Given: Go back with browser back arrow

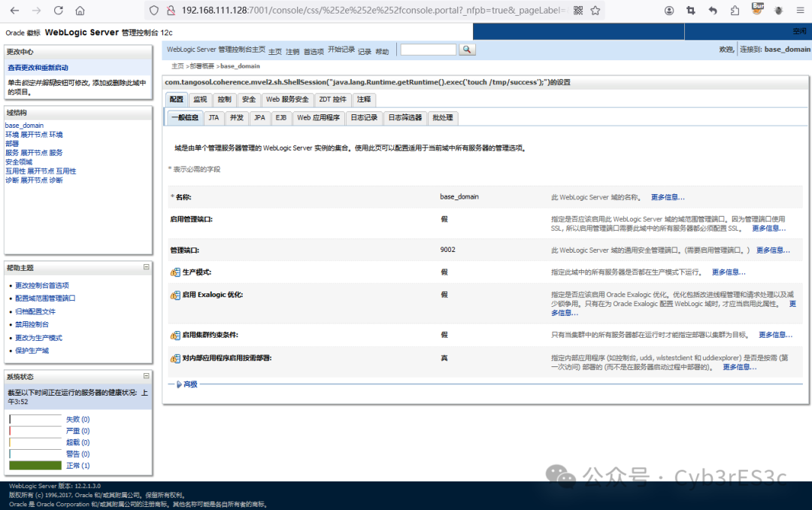Looking at the screenshot, I should (14, 11).
